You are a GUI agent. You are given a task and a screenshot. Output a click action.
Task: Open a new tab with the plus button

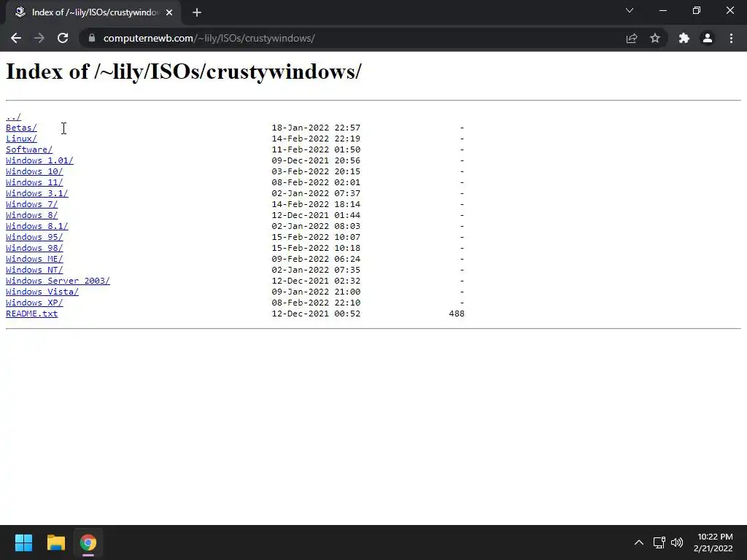point(197,12)
